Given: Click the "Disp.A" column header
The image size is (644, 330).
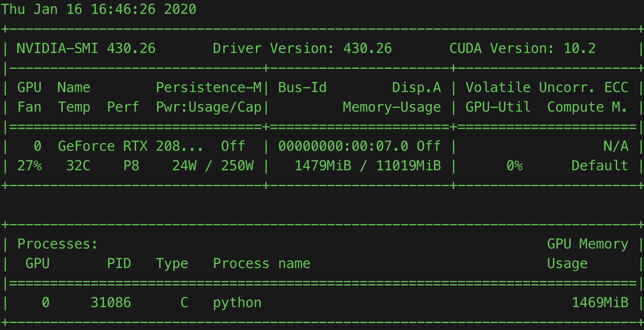Looking at the screenshot, I should point(417,87).
